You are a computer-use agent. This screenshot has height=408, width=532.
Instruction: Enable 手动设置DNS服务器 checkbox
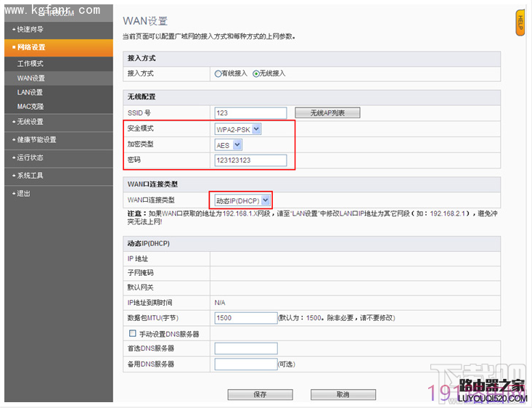132,333
